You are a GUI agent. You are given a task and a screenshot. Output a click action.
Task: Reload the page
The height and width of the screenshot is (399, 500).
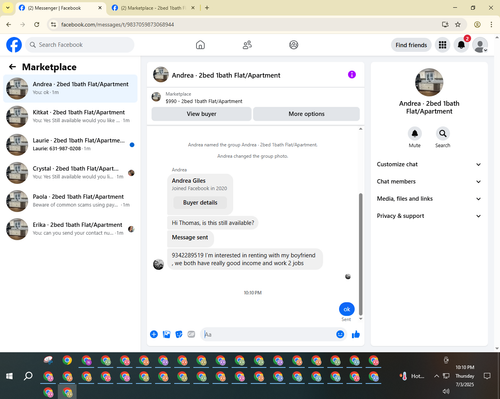click(x=37, y=24)
